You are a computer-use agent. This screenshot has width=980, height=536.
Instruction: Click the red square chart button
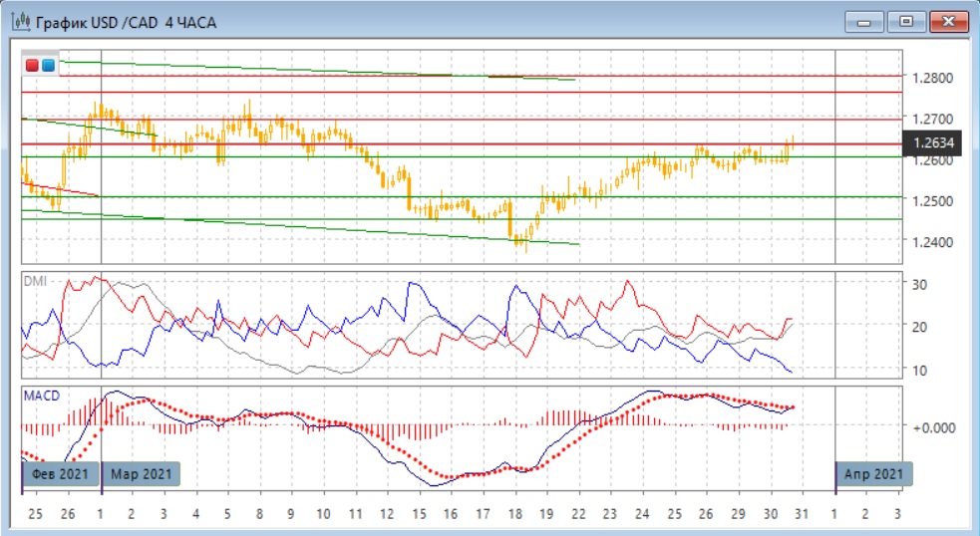(x=32, y=66)
